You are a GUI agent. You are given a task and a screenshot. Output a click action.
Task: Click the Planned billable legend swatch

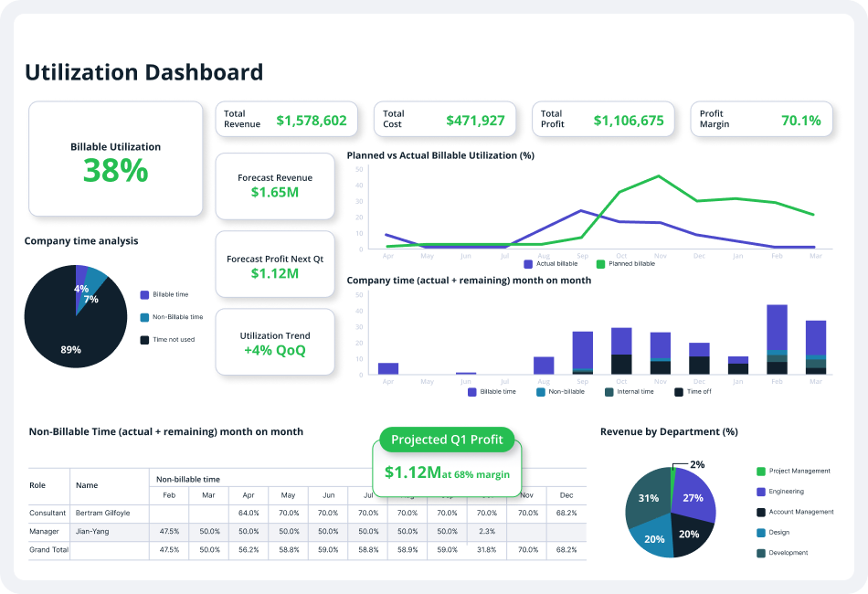600,264
